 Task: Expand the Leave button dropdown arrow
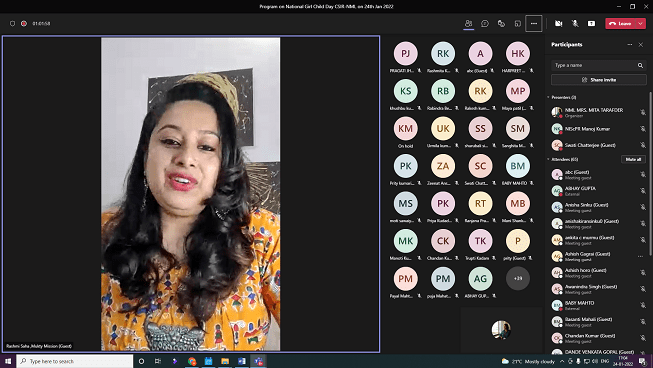click(x=641, y=23)
